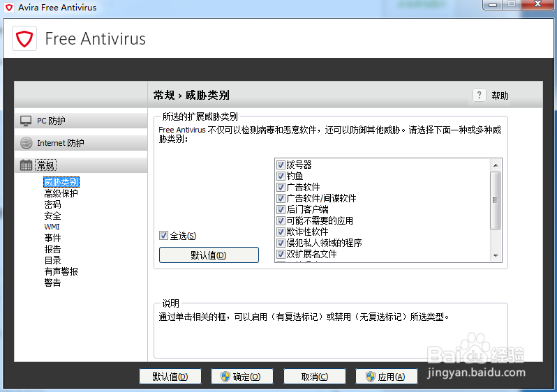557x392 pixels.
Task: Click the threat list scroll up arrow
Action: (496, 165)
